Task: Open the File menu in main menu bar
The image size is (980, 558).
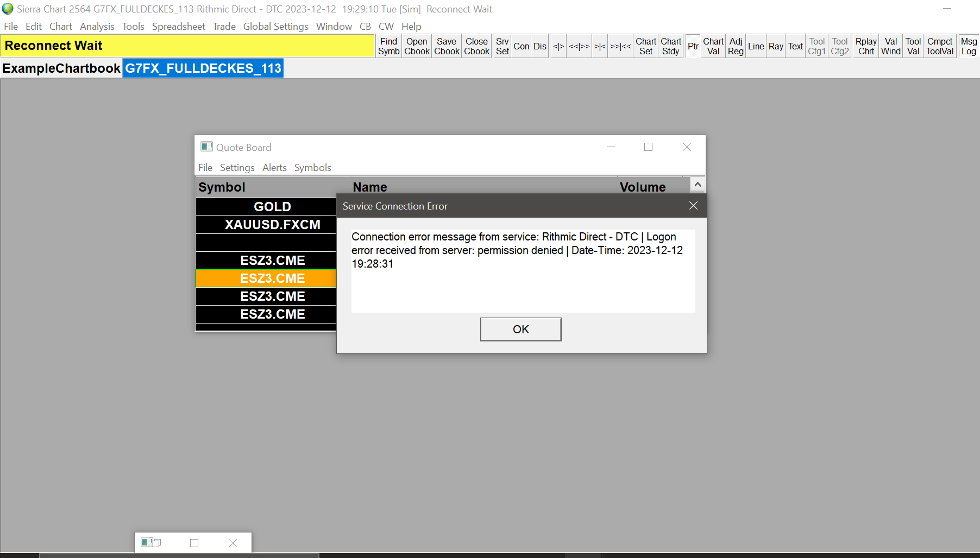Action: (11, 27)
